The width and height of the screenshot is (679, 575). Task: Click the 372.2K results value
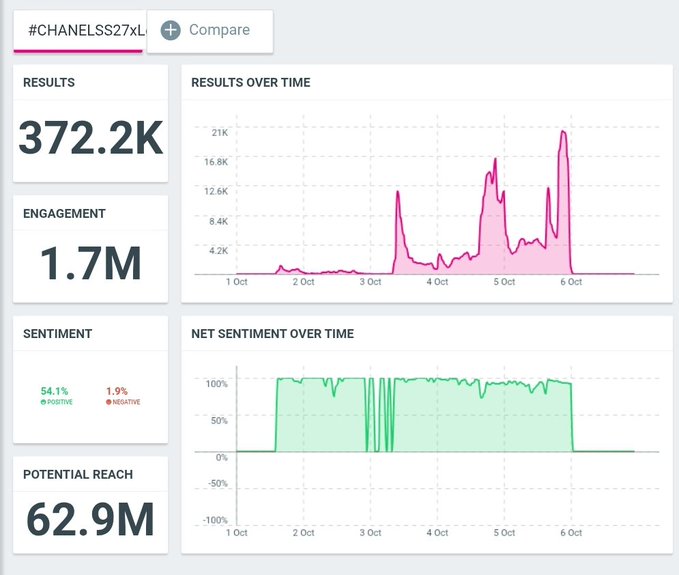click(x=91, y=138)
